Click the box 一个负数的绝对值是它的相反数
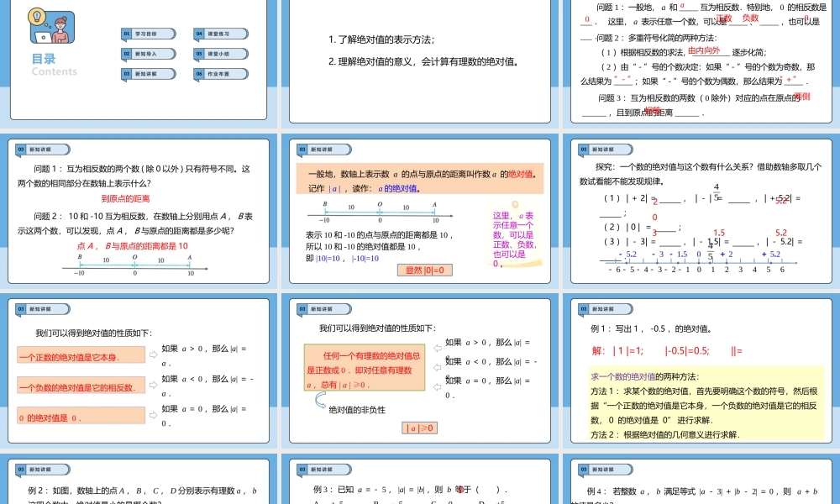Viewport: 840px width, 504px height. (x=81, y=385)
